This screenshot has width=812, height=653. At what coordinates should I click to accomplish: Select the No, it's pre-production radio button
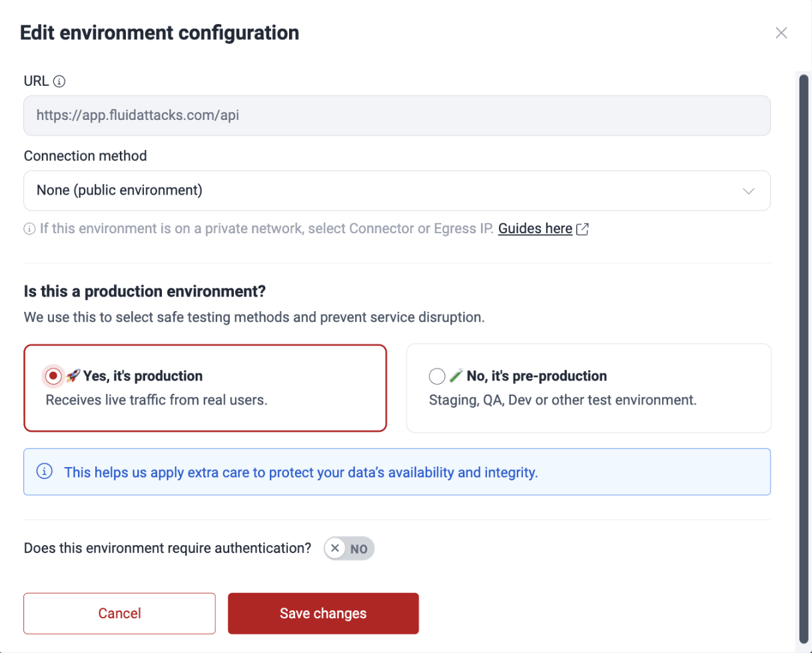click(x=437, y=376)
